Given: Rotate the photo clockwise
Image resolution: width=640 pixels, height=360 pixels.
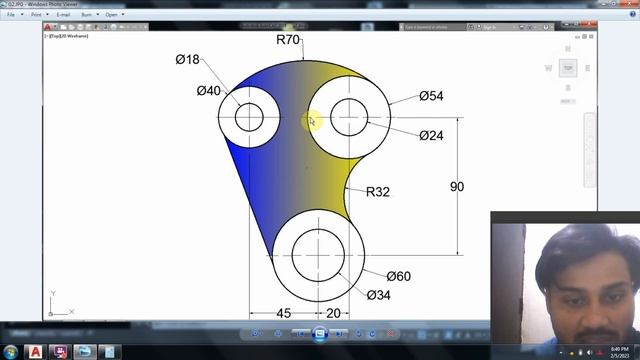Looking at the screenshot, I should pos(372,333).
